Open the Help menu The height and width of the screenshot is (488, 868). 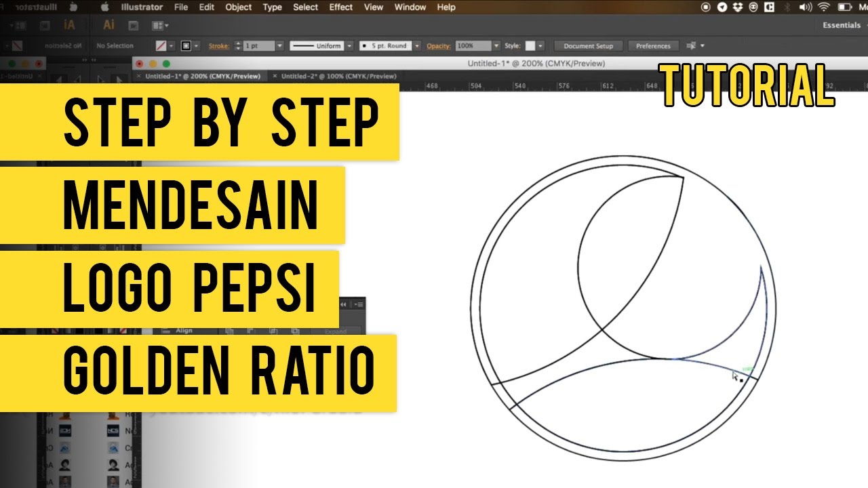pyautogui.click(x=446, y=7)
